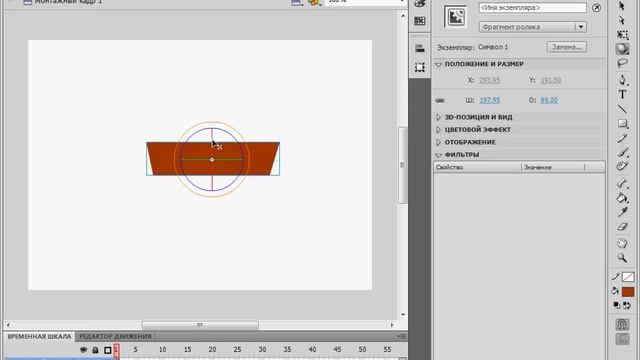This screenshot has width=640, height=360.
Task: Select the Zoom magnifier tool
Action: click(622, 258)
